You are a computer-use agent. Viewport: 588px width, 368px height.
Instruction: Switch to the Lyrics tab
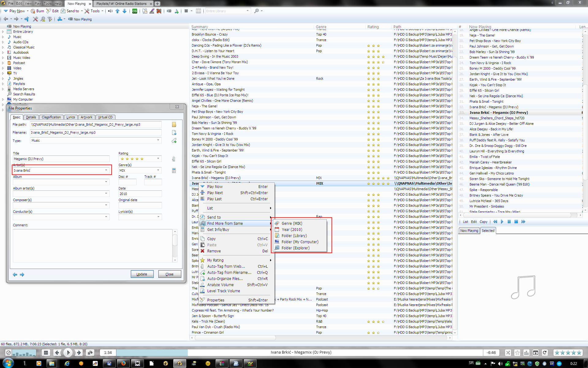coord(70,117)
